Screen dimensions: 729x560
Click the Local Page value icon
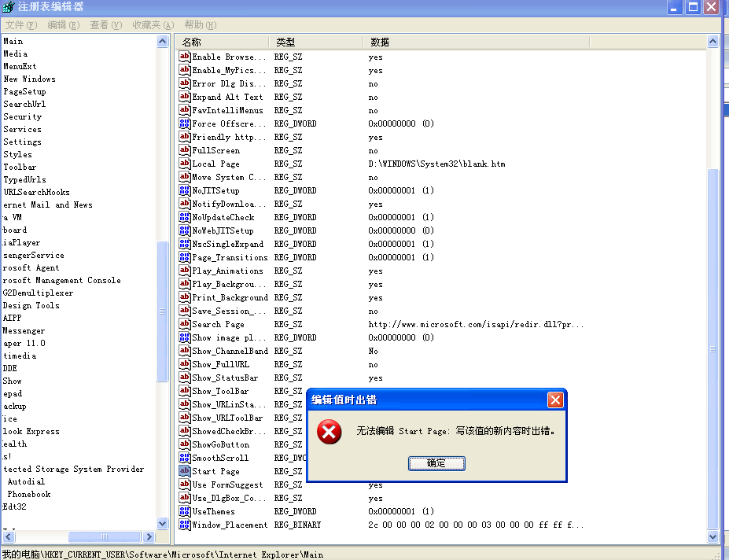tap(185, 164)
